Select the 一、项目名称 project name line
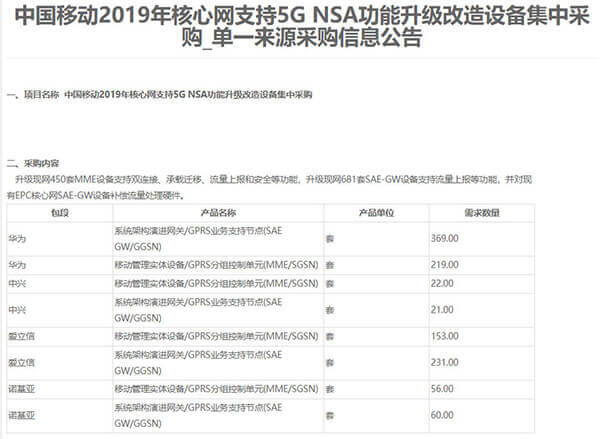 point(160,94)
